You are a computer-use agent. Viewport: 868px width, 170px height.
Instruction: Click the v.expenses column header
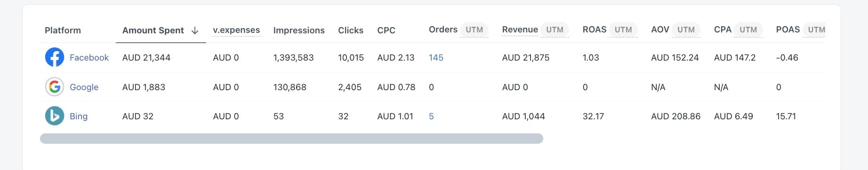(x=236, y=30)
